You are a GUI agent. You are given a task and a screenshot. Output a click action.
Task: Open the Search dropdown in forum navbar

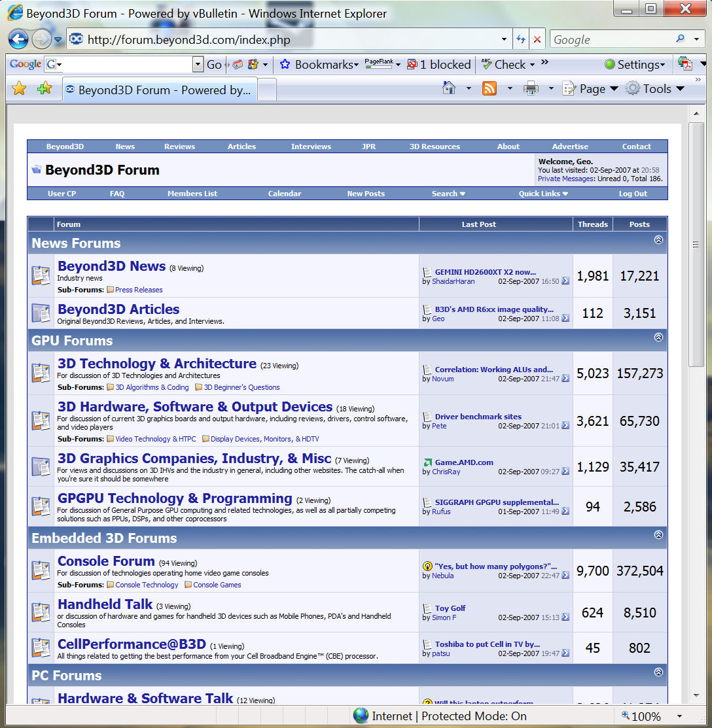click(448, 194)
